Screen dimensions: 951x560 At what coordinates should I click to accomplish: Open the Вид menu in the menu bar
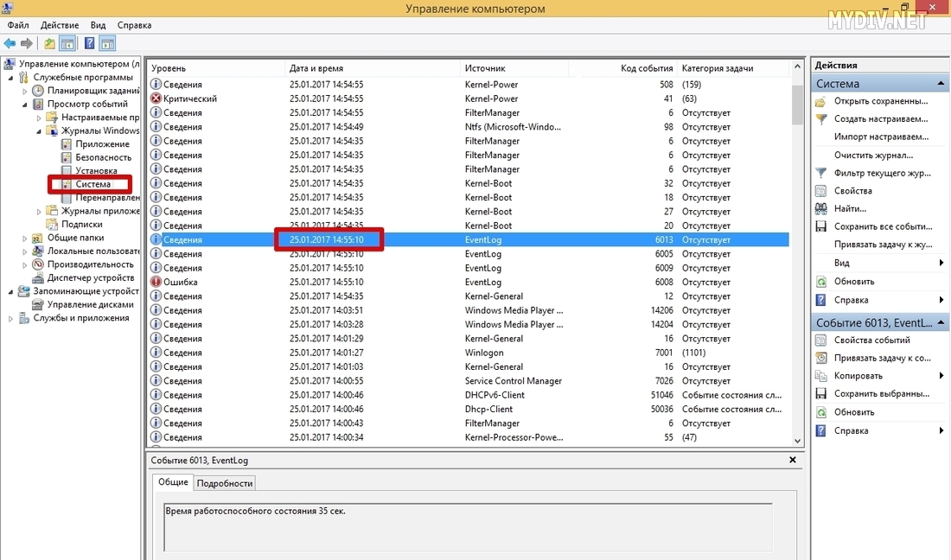(99, 25)
